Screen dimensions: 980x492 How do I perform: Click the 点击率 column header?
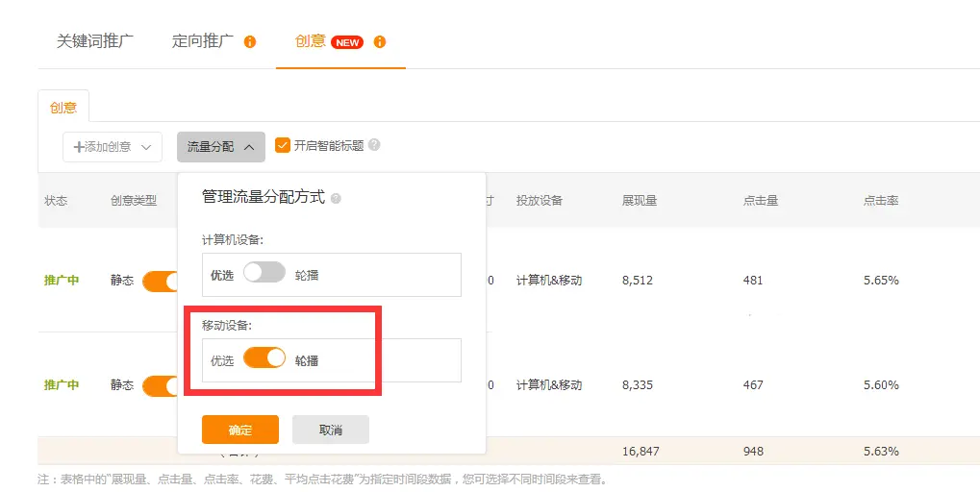[881, 201]
